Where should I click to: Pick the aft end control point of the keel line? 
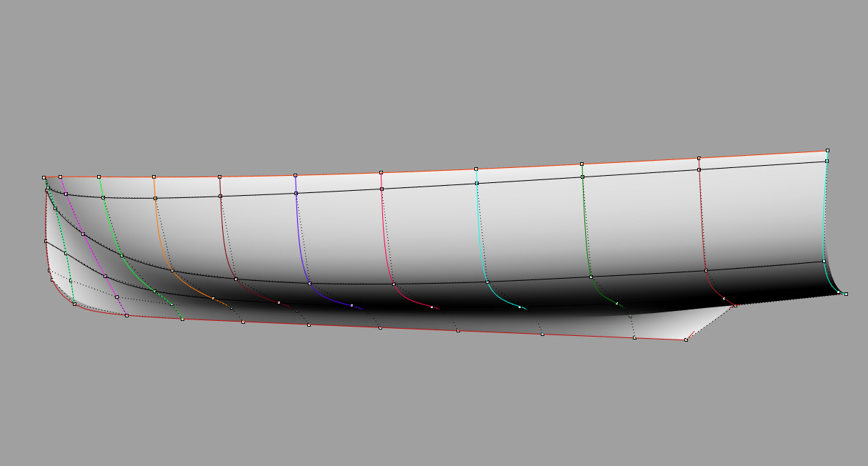(686, 339)
